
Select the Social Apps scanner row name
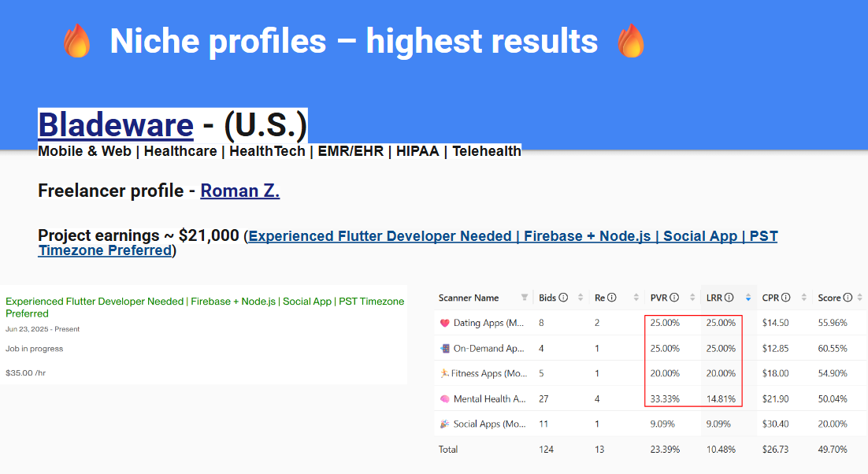click(x=489, y=424)
